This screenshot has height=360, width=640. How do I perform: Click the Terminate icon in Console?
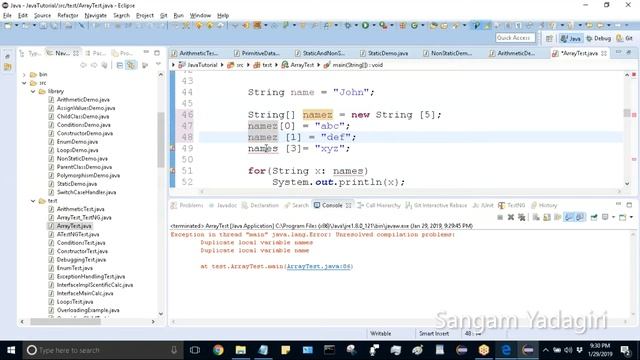click(500, 218)
